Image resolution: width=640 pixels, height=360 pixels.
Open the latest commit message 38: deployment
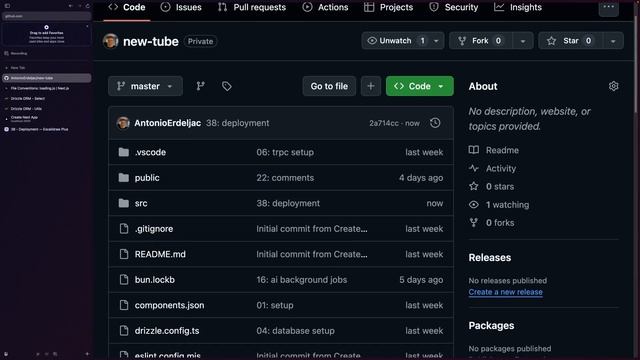click(x=238, y=123)
